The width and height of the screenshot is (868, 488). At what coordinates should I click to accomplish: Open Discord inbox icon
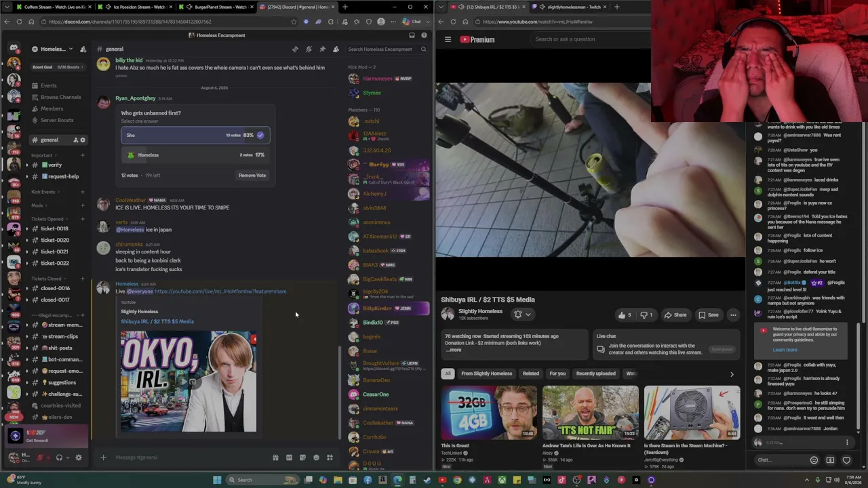tap(412, 35)
